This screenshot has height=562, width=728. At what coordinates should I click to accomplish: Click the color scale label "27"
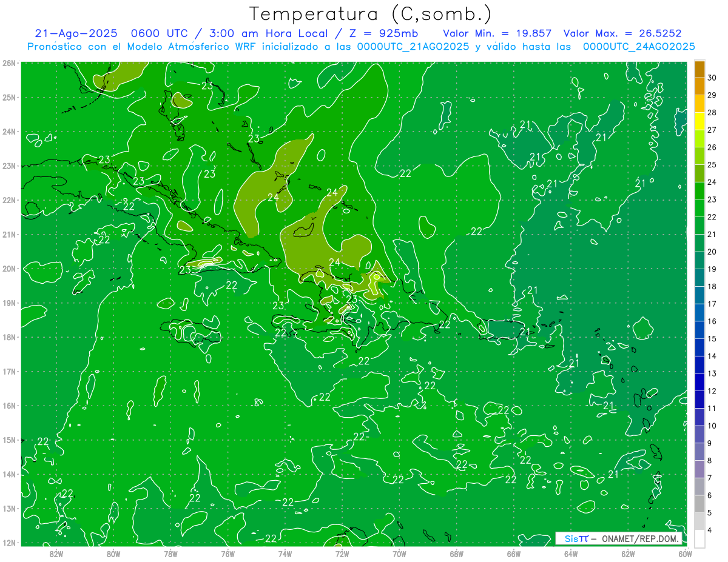point(712,130)
